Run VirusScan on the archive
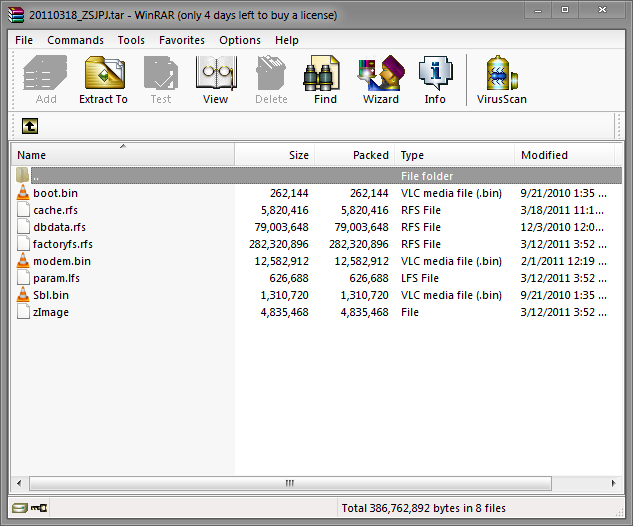Viewport: 633px width, 526px height. pyautogui.click(x=501, y=79)
